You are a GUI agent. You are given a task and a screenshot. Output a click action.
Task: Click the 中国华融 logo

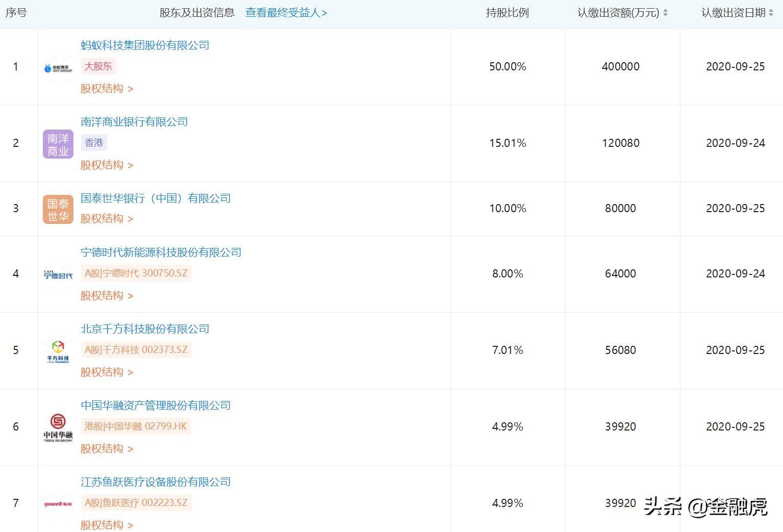58,427
